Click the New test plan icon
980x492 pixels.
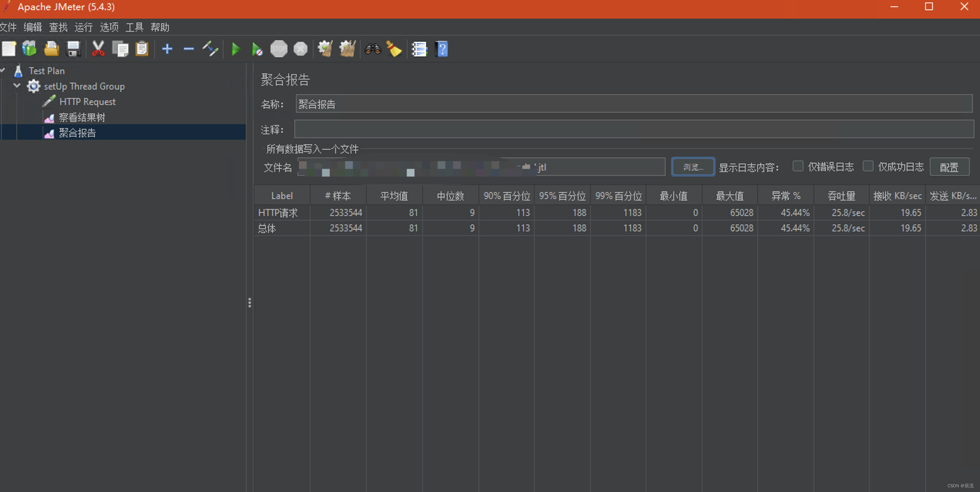click(x=9, y=49)
